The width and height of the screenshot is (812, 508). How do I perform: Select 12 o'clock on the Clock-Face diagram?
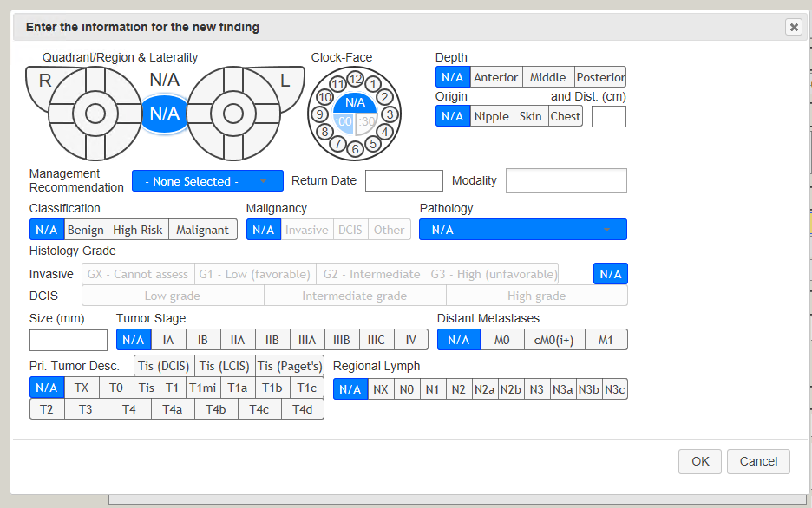coord(355,79)
